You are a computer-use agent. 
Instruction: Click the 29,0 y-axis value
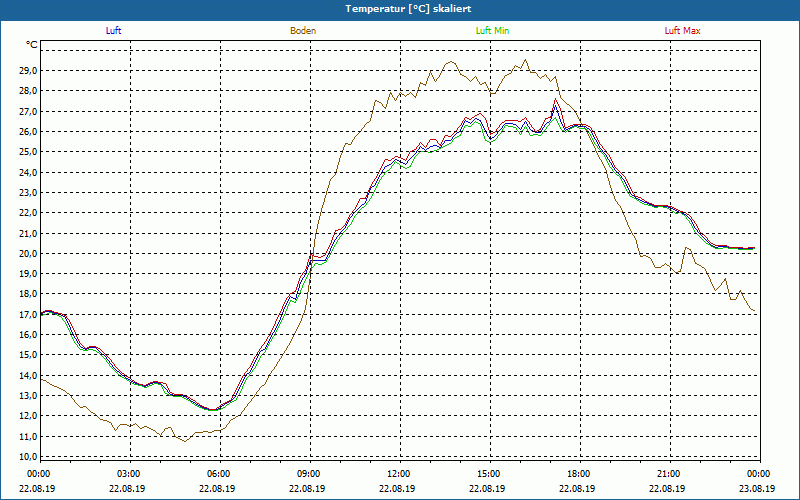(x=28, y=71)
